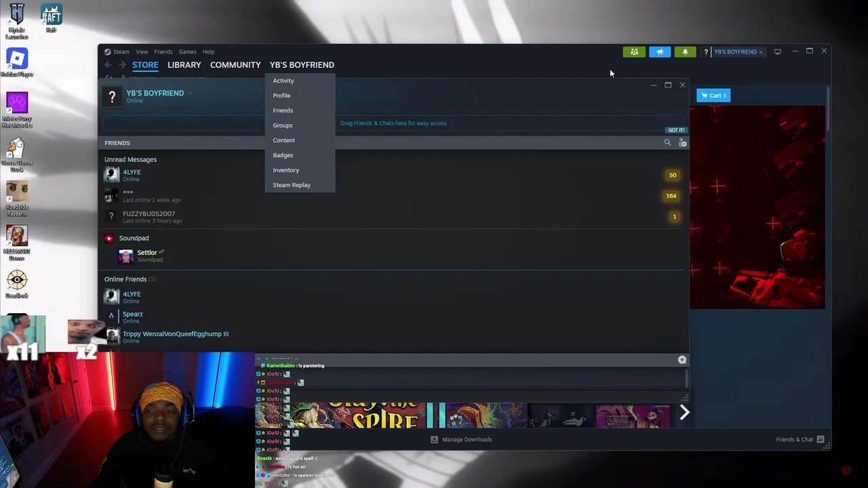868x488 pixels.
Task: Click the plus icon on the chat bar
Action: tap(682, 360)
